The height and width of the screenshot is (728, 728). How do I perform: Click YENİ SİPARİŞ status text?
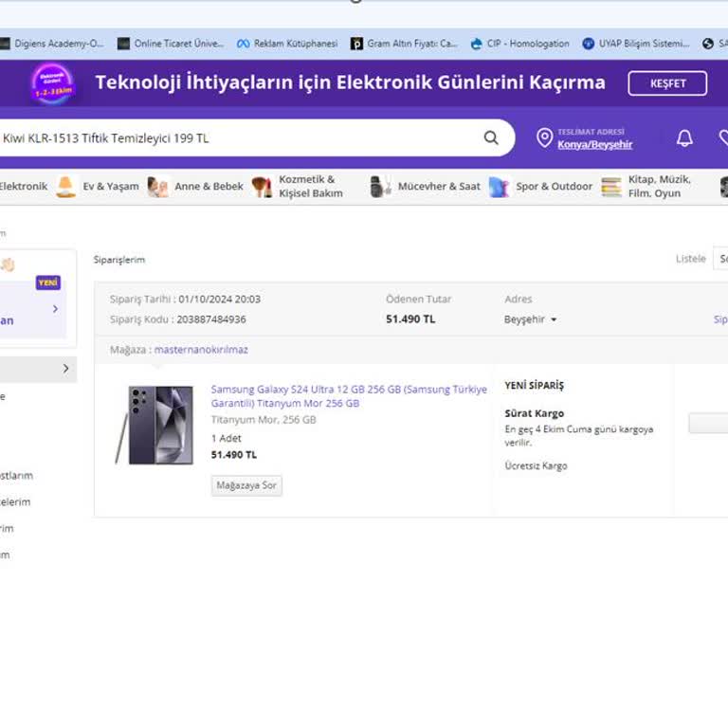[x=534, y=386]
